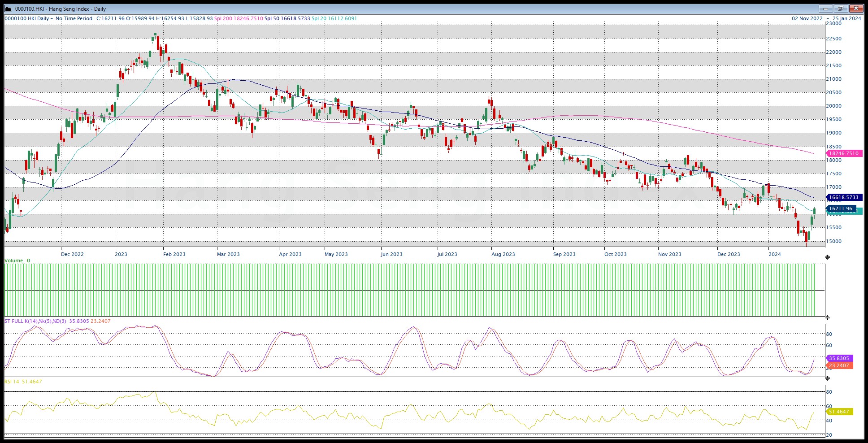Image resolution: width=868 pixels, height=443 pixels.
Task: Select the 'Spl 20 16112.6091' indicator label
Action: tap(334, 18)
